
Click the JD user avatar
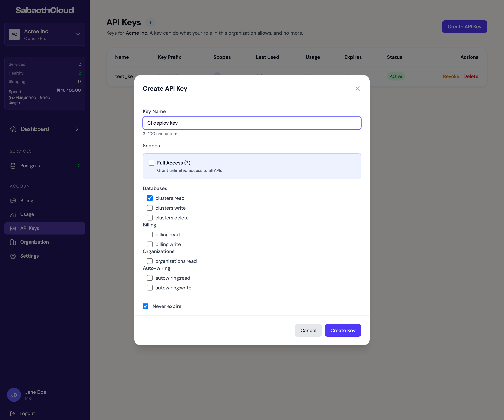pos(14,395)
